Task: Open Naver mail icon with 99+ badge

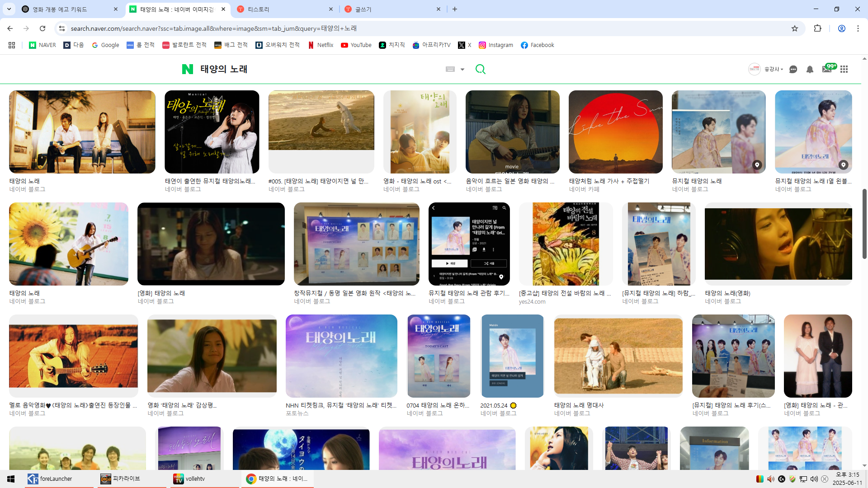Action: (x=827, y=69)
